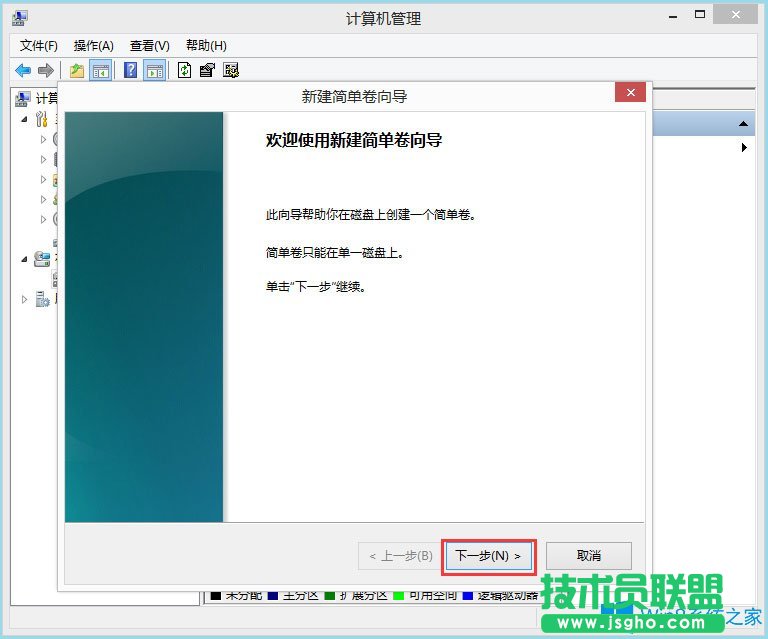Expand the Services and Applications node triangle
Screen dimensions: 768x639
[24, 299]
